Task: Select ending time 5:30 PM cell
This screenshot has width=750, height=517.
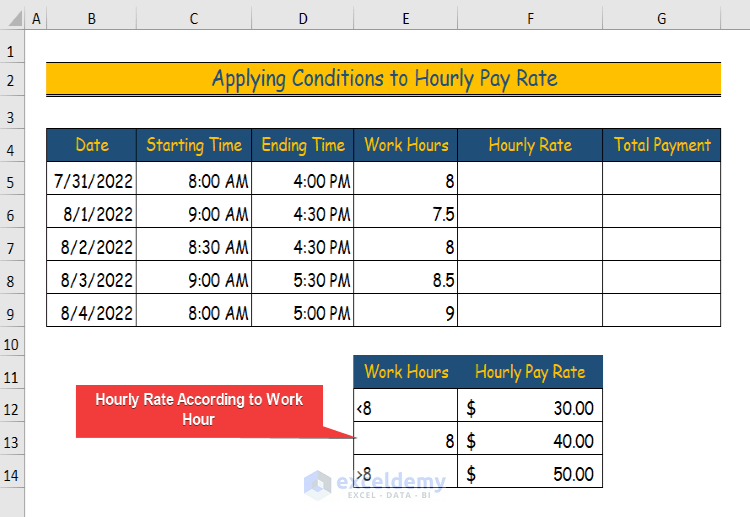Action: pyautogui.click(x=302, y=277)
